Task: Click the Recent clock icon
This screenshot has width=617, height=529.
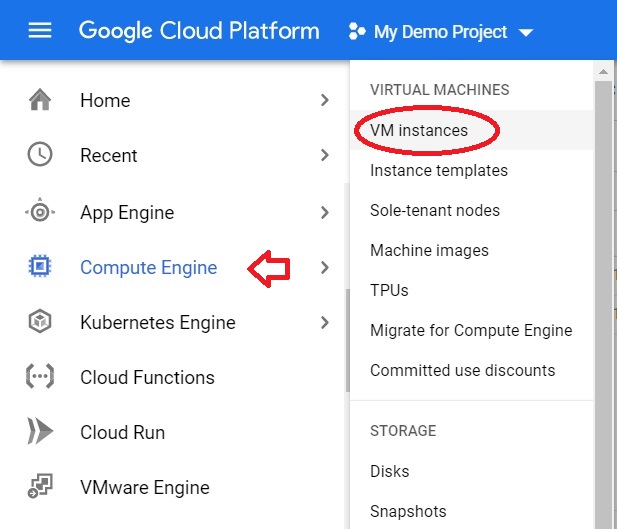Action: coord(40,154)
